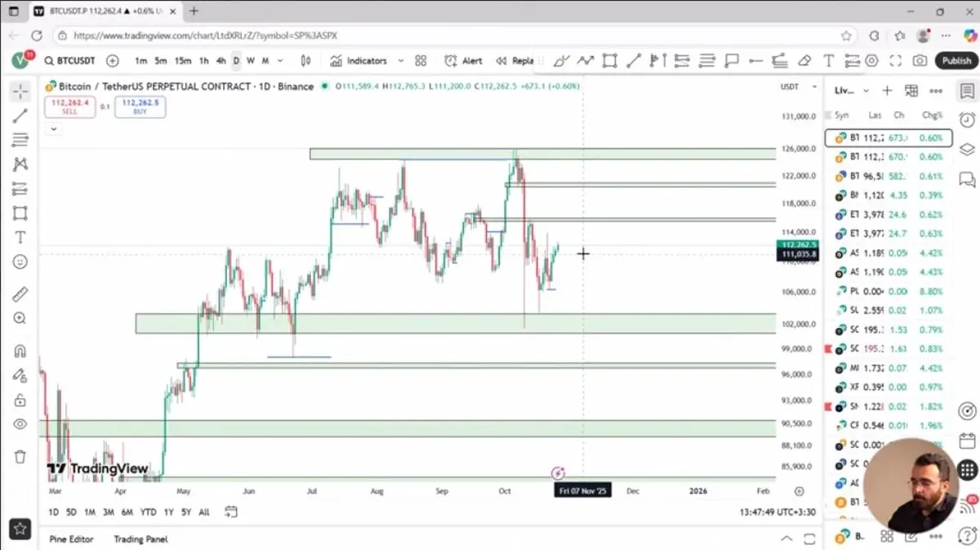Switch to the 5m timeframe
980x550 pixels.
pos(161,60)
